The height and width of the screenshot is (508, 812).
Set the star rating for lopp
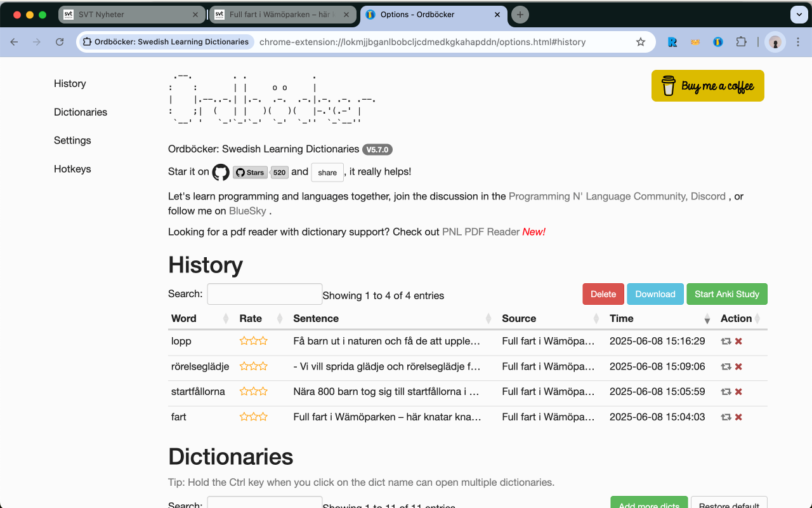pos(253,341)
